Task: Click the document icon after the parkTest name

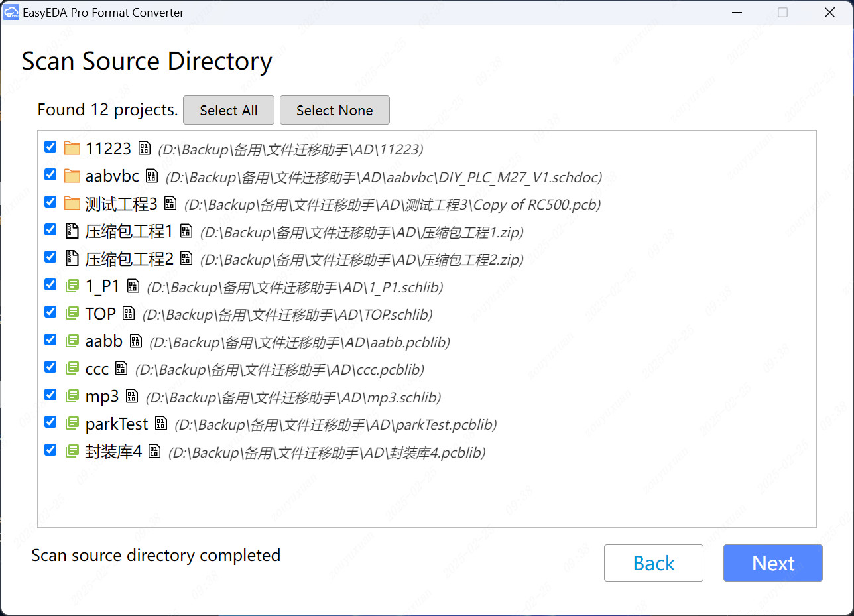Action: pyautogui.click(x=161, y=424)
